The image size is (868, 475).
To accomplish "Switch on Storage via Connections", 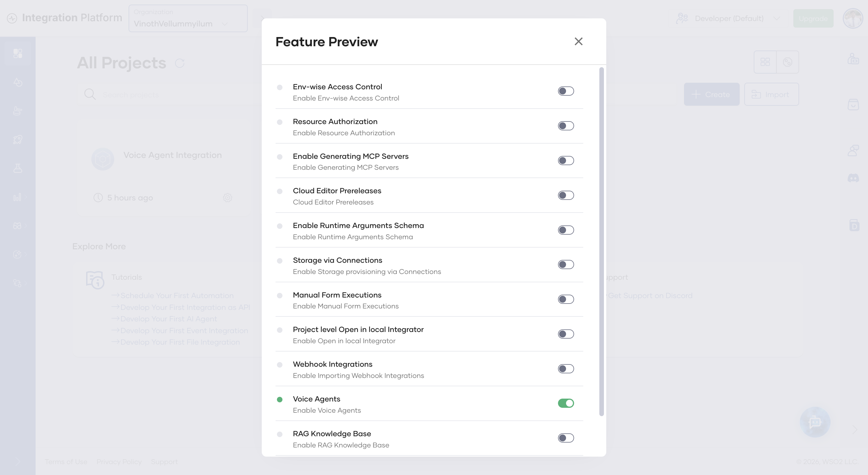I will [566, 264].
